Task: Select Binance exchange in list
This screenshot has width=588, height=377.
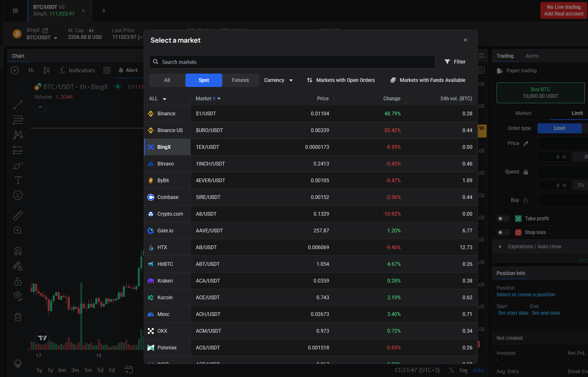Action: tap(167, 114)
